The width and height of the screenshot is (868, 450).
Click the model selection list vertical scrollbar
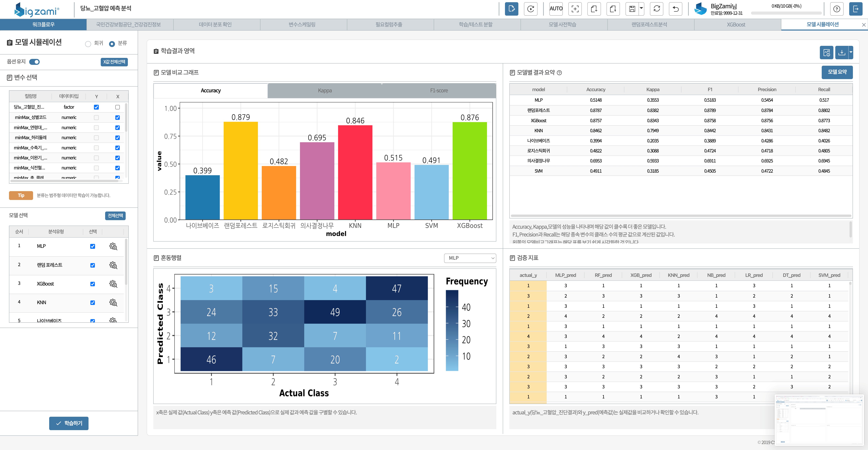click(126, 262)
